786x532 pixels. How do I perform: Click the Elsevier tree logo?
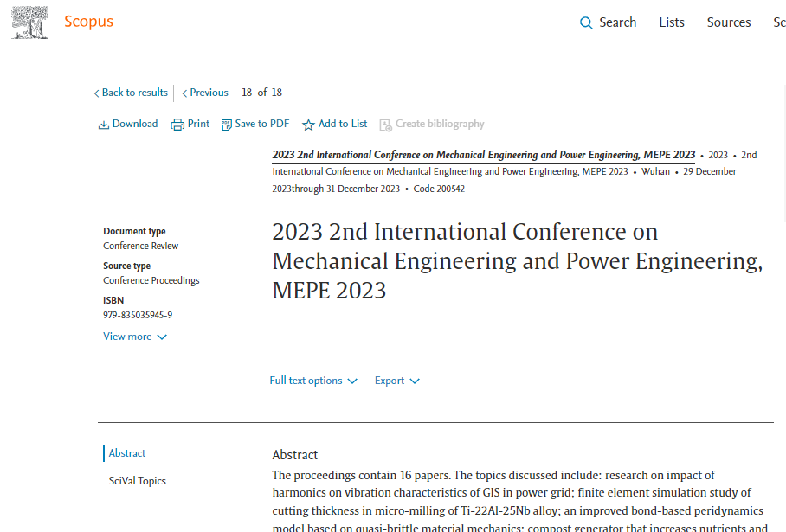pyautogui.click(x=29, y=22)
